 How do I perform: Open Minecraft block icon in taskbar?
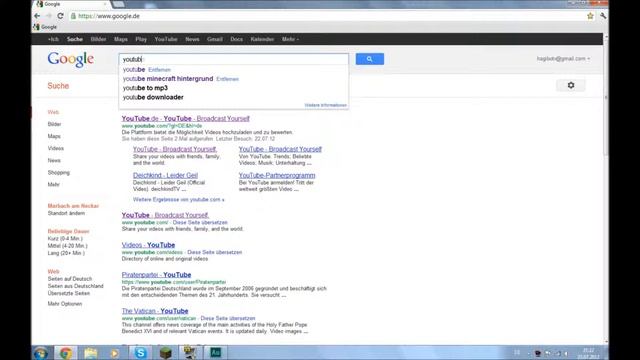pos(165,353)
